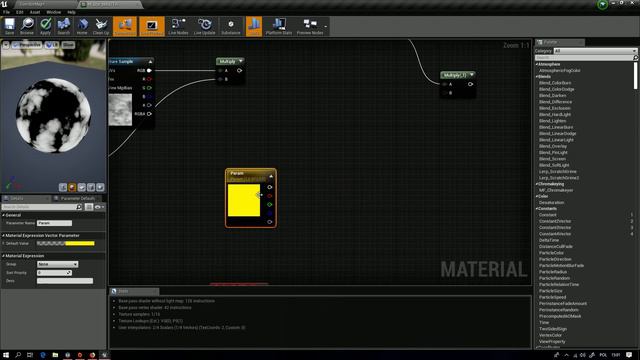Click the Show button in the viewport

pyautogui.click(x=69, y=45)
